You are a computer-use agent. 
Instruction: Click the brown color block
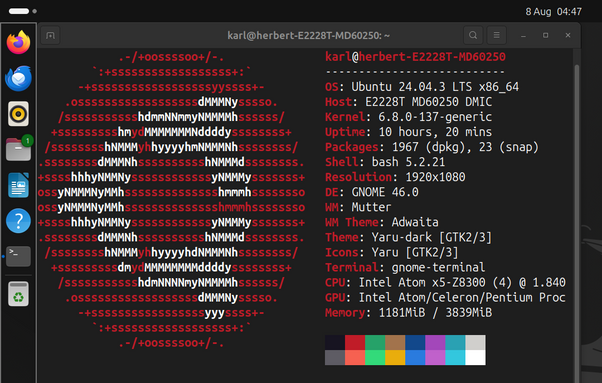click(395, 342)
